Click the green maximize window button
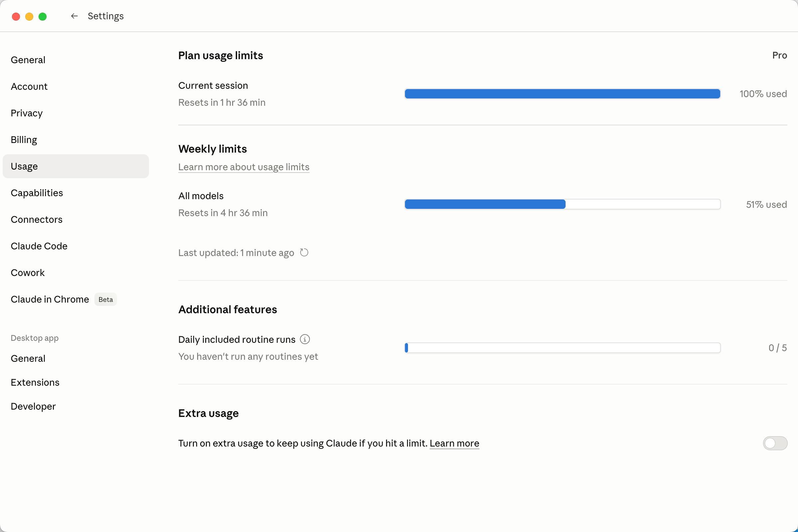This screenshot has height=532, width=798. point(43,16)
